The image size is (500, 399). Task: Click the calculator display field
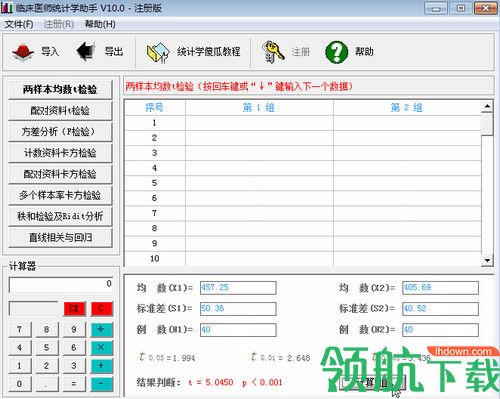61,285
